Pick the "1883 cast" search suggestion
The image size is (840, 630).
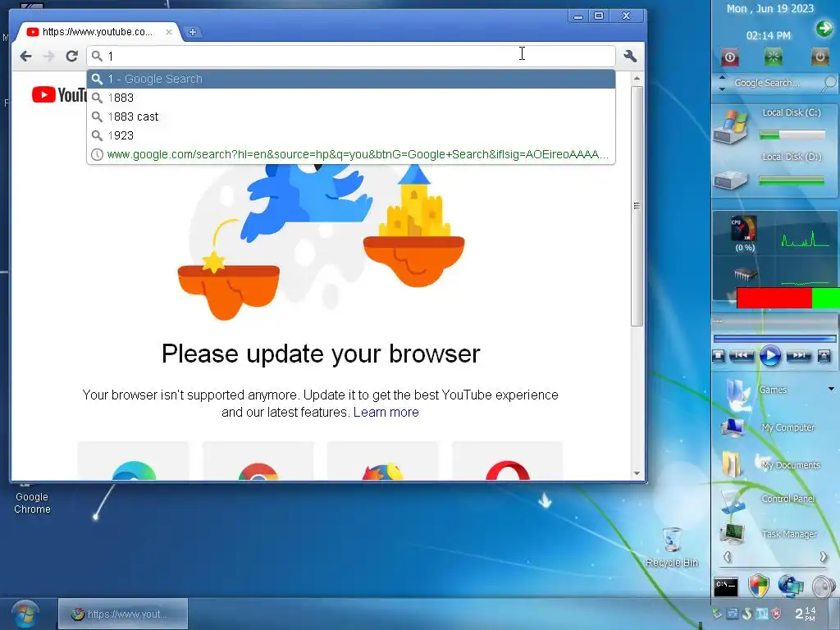click(351, 116)
